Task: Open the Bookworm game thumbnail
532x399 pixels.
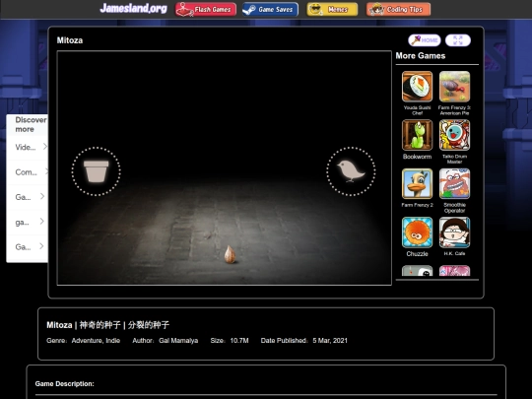Action: point(417,135)
